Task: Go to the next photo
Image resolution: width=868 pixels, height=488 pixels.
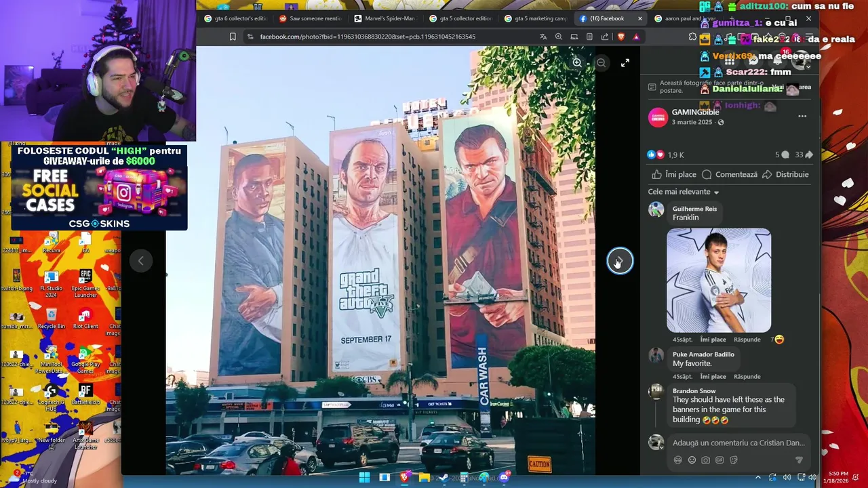Action: (620, 261)
